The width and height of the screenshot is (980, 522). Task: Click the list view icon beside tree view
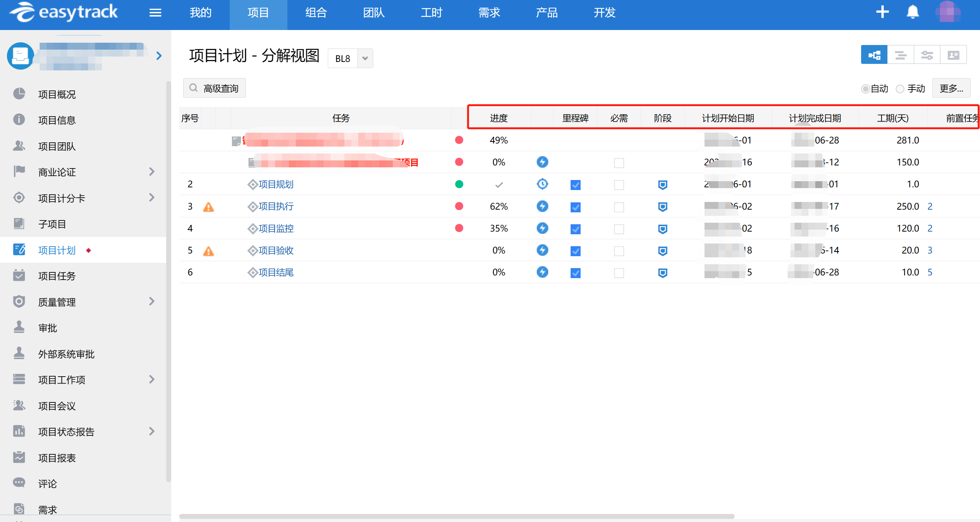(900, 55)
